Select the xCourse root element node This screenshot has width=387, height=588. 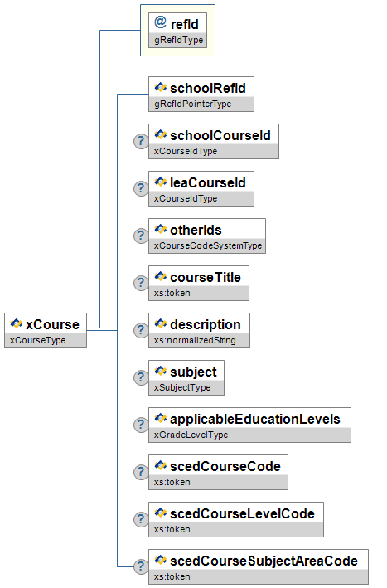(46, 330)
